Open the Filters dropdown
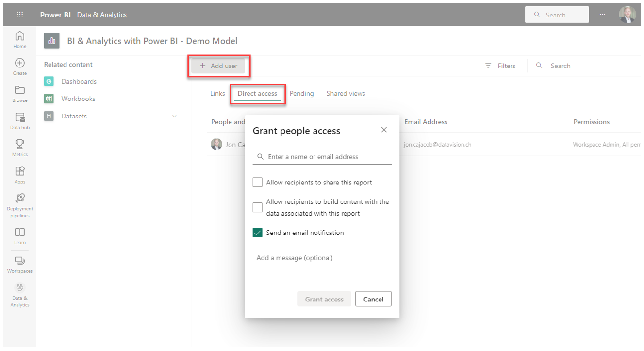This screenshot has width=644, height=351. click(x=500, y=66)
